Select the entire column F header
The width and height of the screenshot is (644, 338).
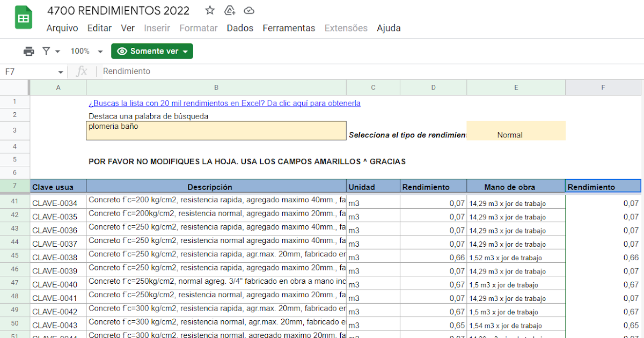click(x=603, y=87)
